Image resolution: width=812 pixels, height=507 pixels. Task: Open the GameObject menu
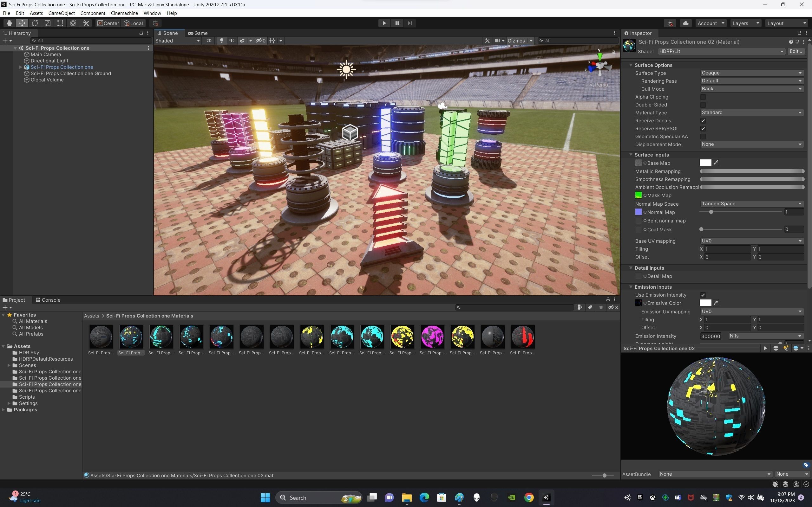click(x=62, y=13)
